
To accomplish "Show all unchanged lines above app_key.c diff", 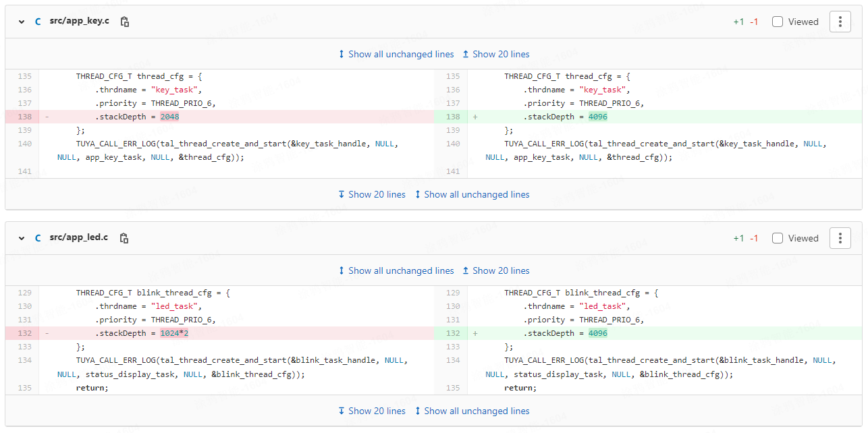I will pyautogui.click(x=396, y=54).
